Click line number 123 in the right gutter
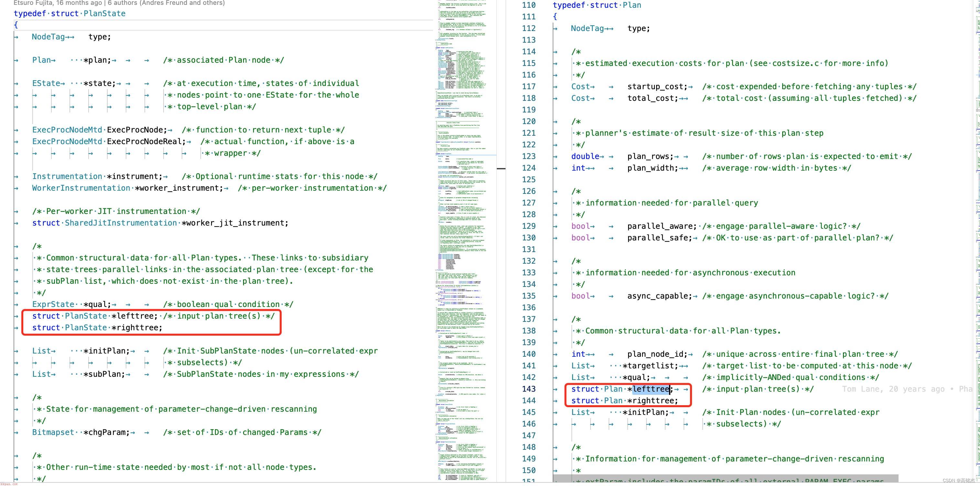Image resolution: width=980 pixels, height=486 pixels. click(x=529, y=156)
